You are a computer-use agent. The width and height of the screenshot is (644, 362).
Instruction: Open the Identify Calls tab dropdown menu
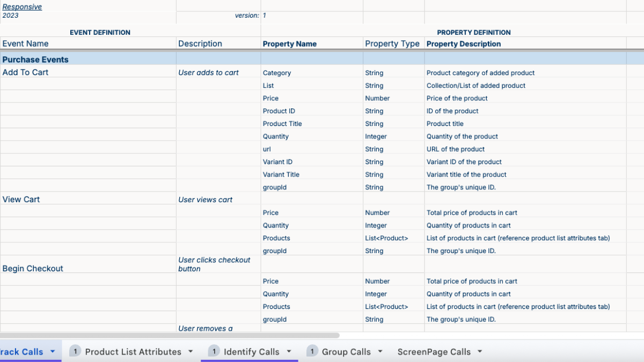[x=289, y=351]
